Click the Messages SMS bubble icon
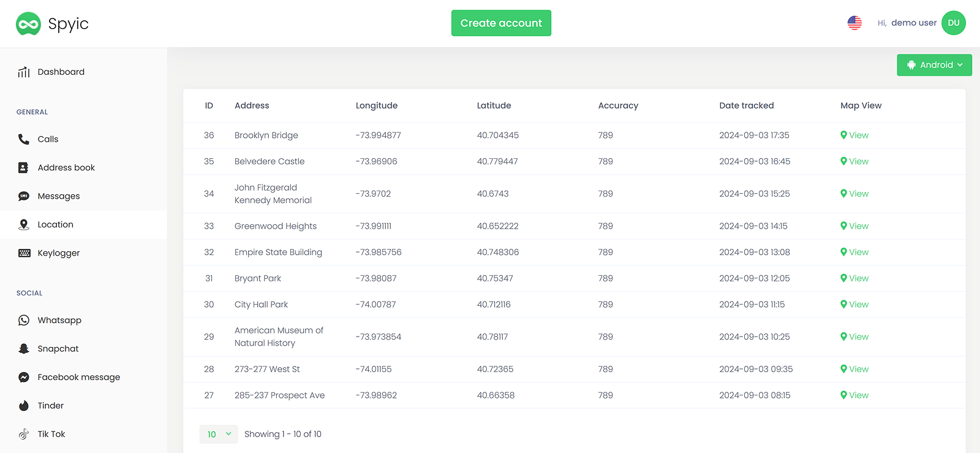Viewport: 980px width, 453px height. click(24, 196)
